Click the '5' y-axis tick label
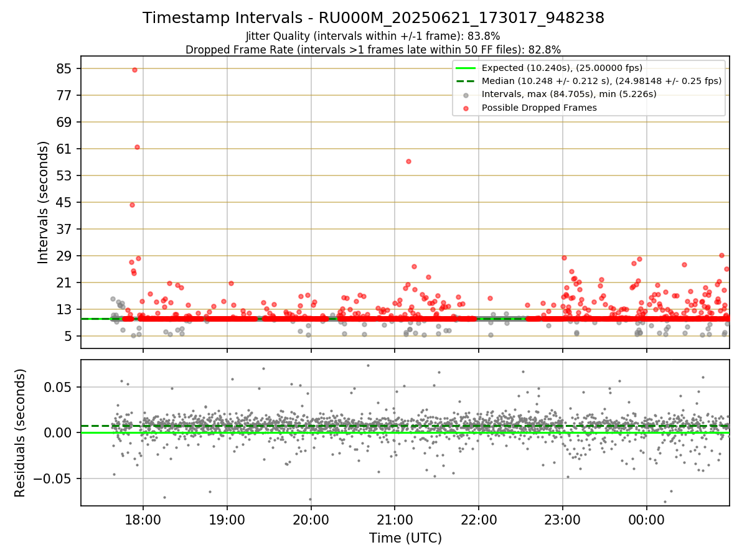This screenshot has width=747, height=560. click(x=69, y=336)
